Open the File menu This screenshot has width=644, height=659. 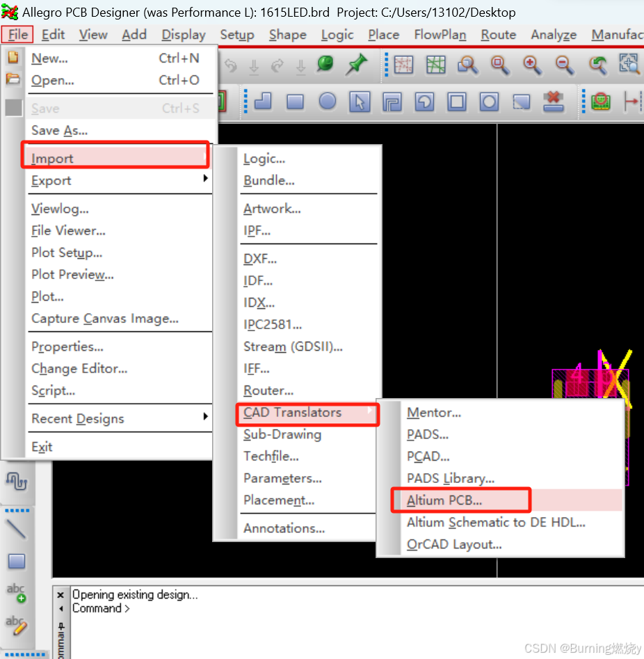17,35
